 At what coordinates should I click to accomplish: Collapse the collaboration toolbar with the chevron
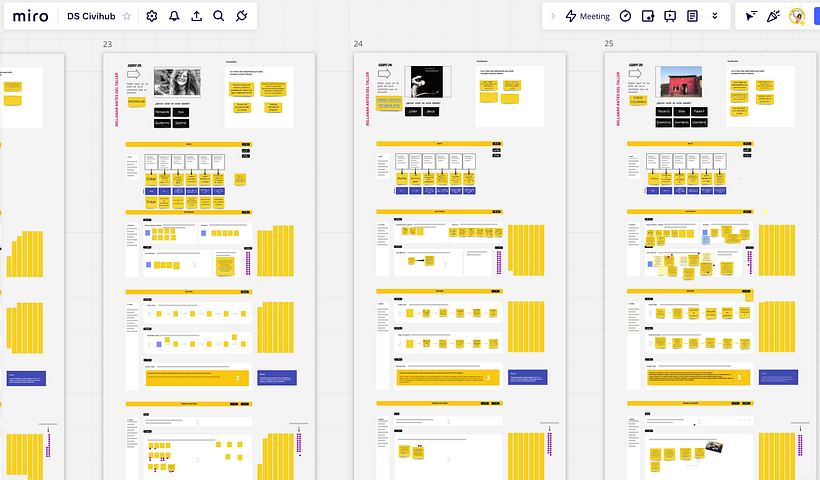553,16
